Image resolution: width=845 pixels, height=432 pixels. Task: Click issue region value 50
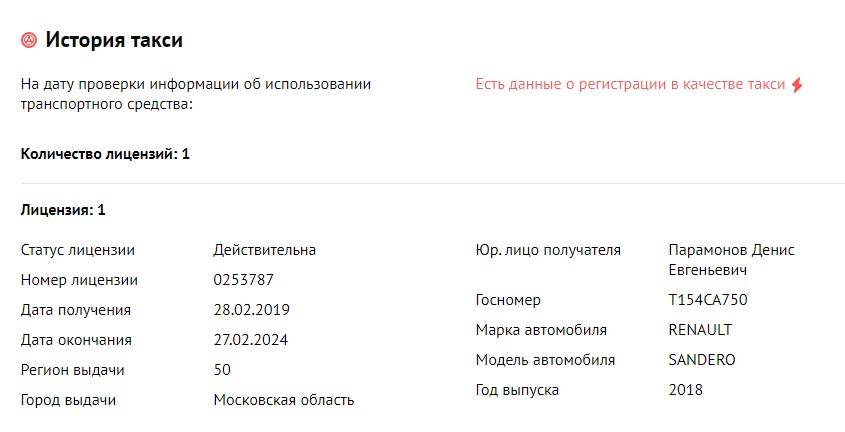(222, 370)
